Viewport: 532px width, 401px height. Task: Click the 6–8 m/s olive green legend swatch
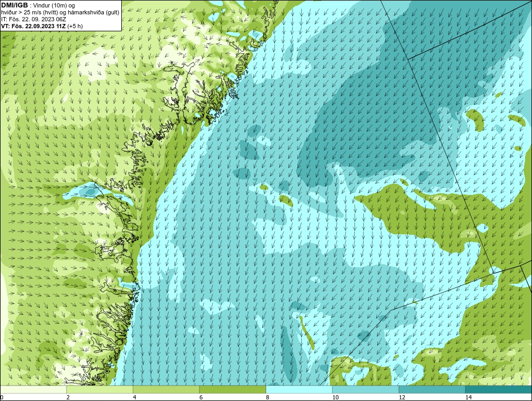point(233,389)
